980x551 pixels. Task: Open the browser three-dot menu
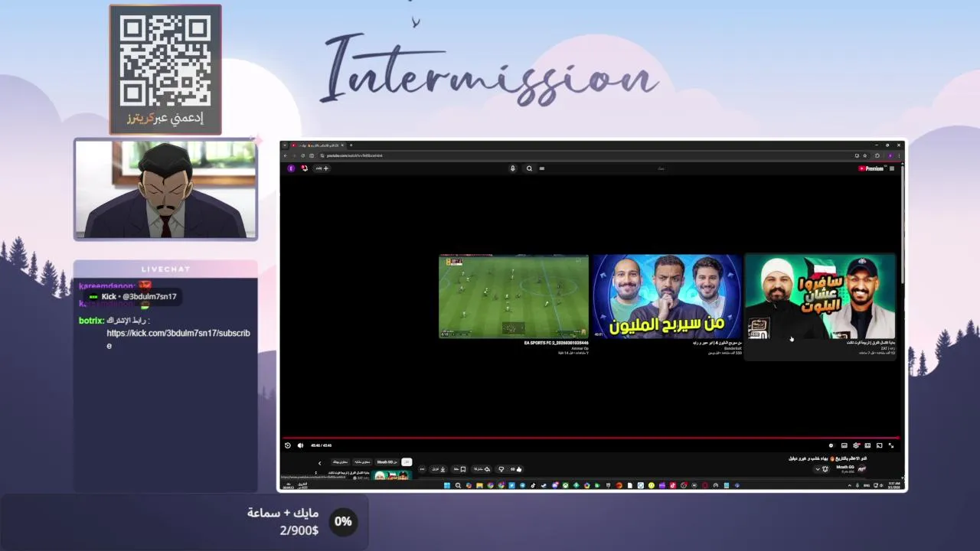click(899, 155)
